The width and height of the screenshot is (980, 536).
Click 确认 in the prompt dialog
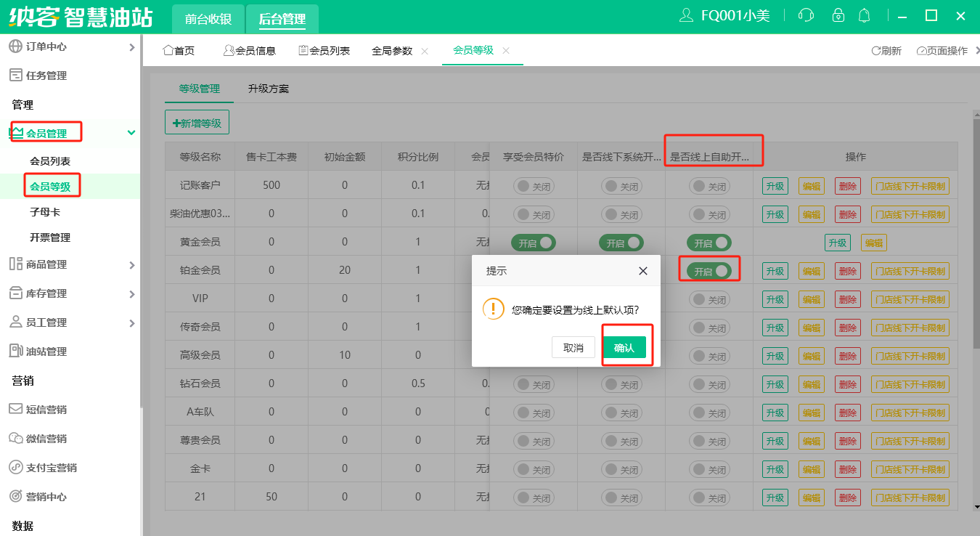click(x=624, y=348)
